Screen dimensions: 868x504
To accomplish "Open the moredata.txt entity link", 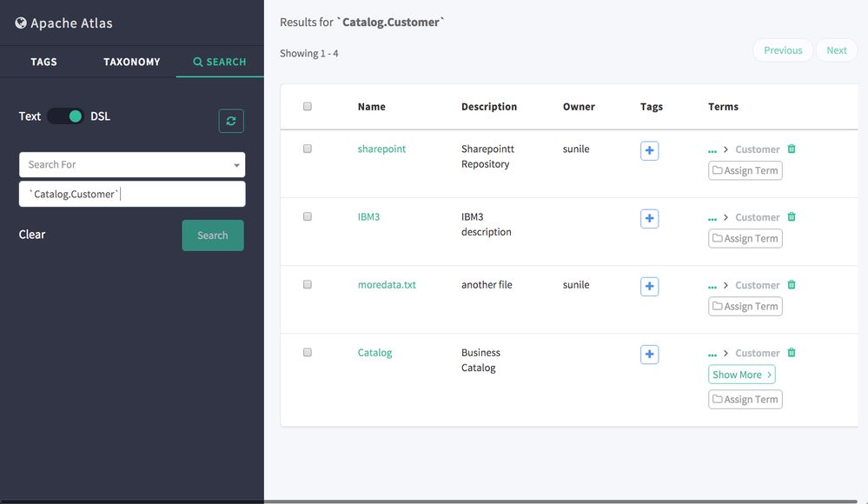I will pyautogui.click(x=387, y=284).
